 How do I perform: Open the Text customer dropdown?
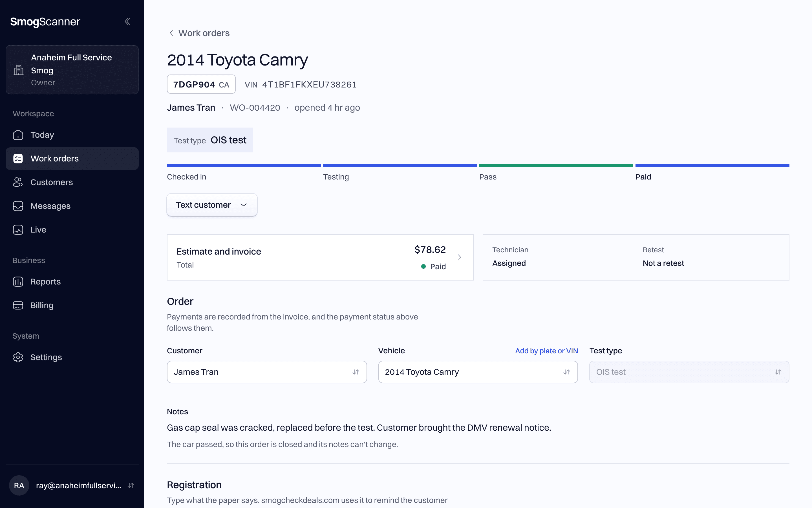pyautogui.click(x=212, y=205)
